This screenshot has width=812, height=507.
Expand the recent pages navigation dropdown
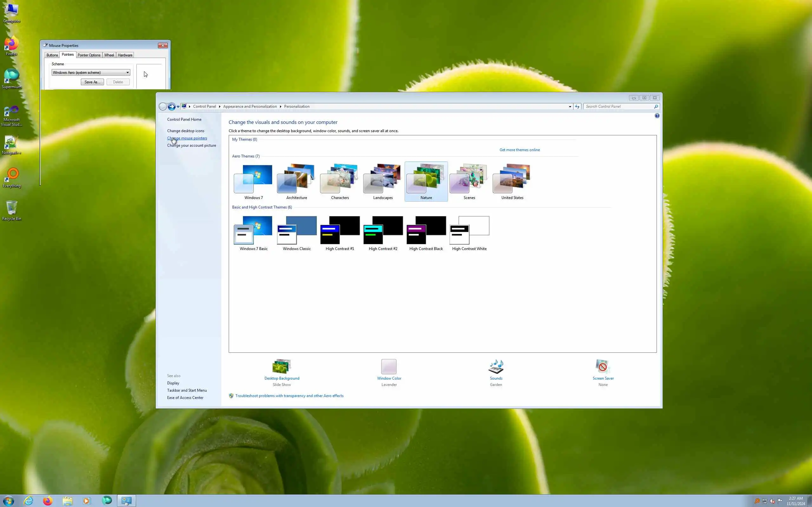coord(178,107)
